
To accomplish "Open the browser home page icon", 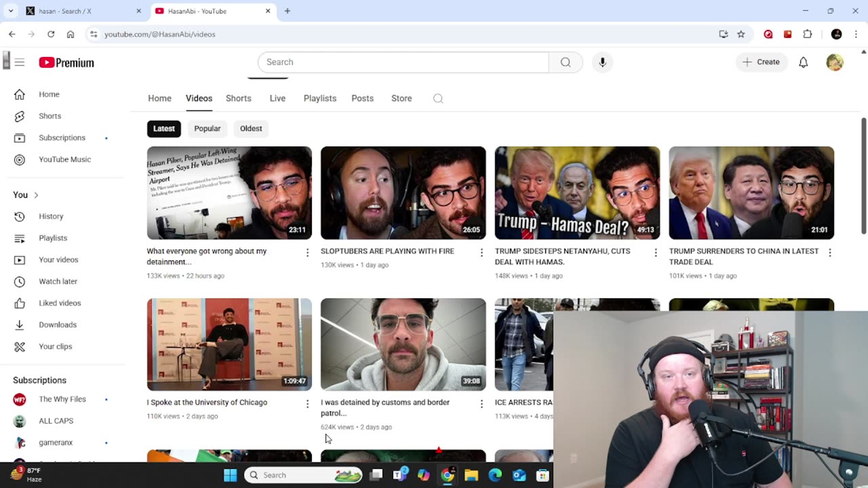I will coord(71,34).
